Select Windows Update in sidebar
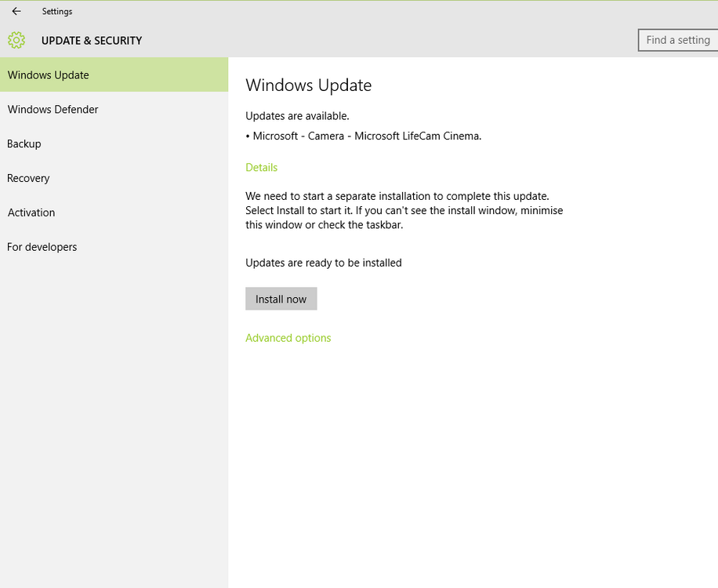This screenshot has width=718, height=588. tap(114, 74)
